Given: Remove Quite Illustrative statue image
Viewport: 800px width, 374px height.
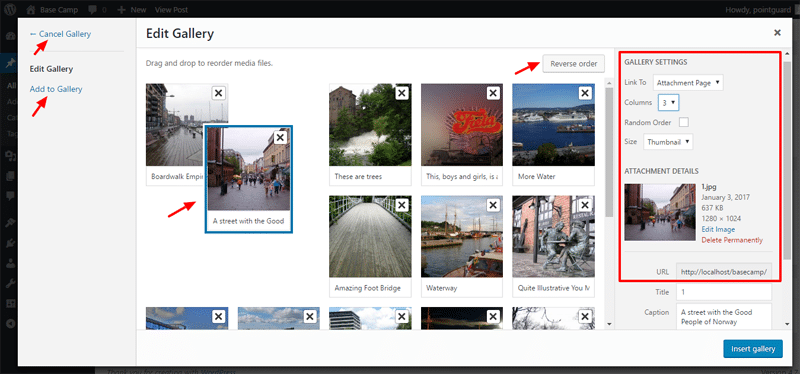Looking at the screenshot, I should (x=585, y=205).
